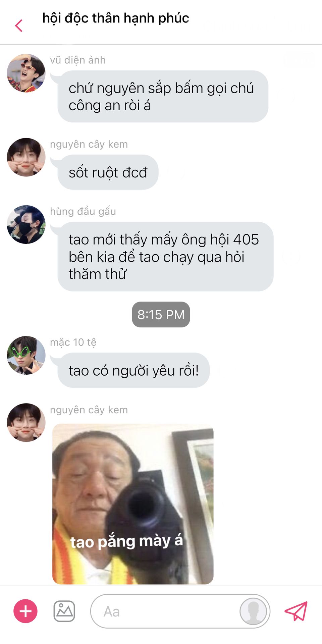Image resolution: width=322 pixels, height=644 pixels.
Task: Tap the 'gọi chú công an' message bubble
Action: [163, 97]
